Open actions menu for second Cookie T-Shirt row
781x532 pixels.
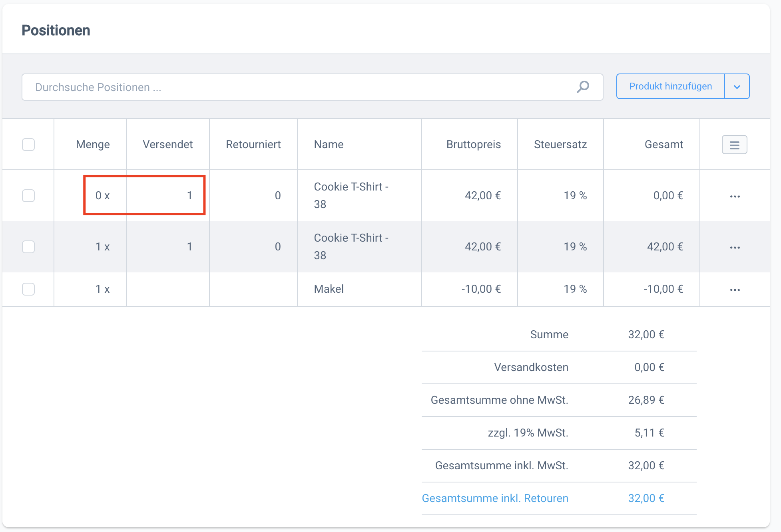click(735, 248)
